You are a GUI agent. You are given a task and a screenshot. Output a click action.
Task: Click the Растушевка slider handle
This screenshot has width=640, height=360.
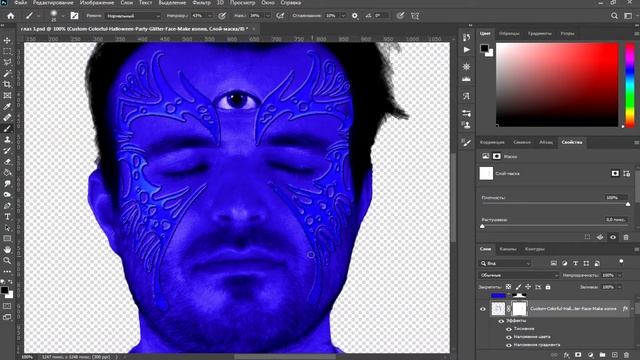[x=482, y=226]
